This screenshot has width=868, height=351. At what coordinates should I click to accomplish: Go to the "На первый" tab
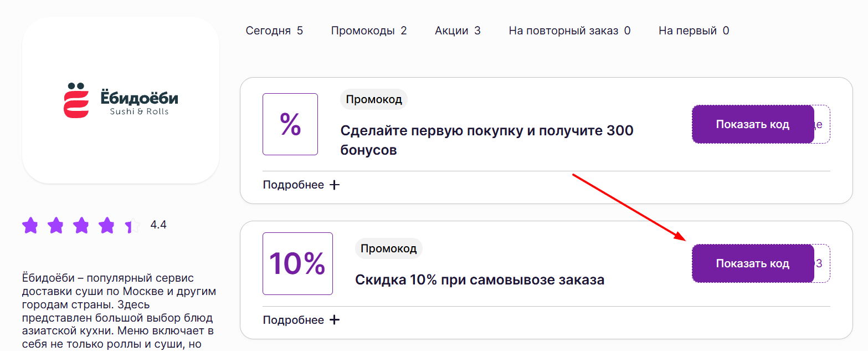694,30
